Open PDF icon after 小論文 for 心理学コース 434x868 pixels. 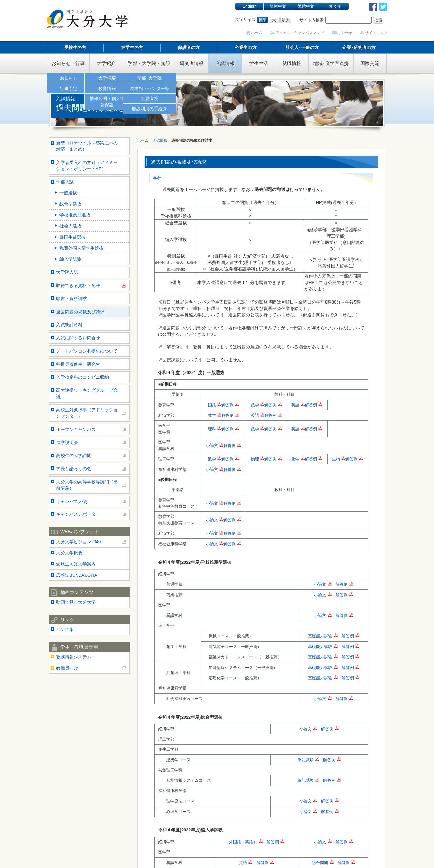pyautogui.click(x=315, y=811)
